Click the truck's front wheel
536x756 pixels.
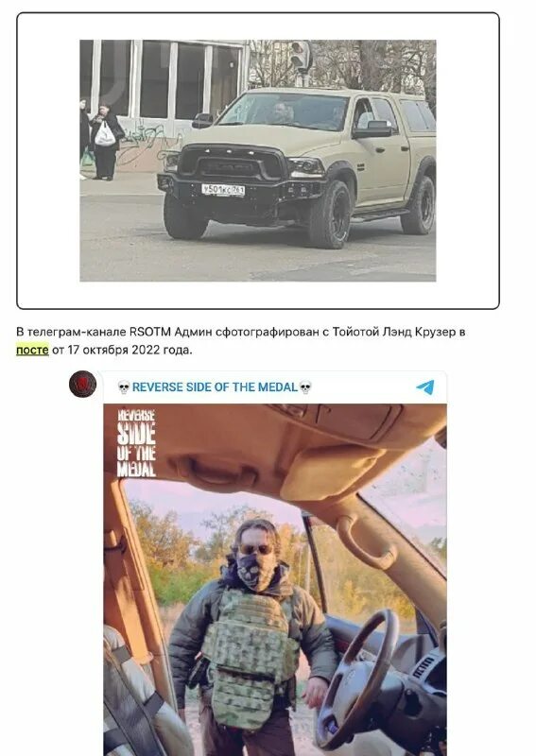tap(331, 215)
